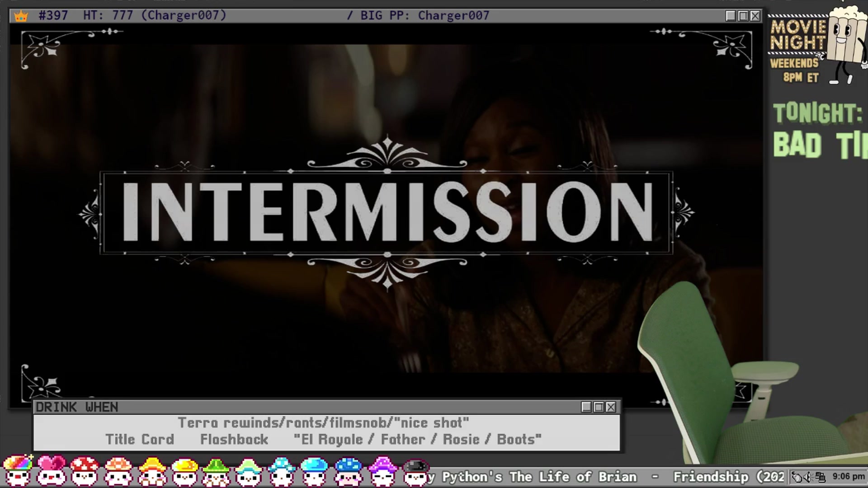
Task: Click the "Terra rewinds/rants/filmsnob" rule line
Action: pos(324,422)
